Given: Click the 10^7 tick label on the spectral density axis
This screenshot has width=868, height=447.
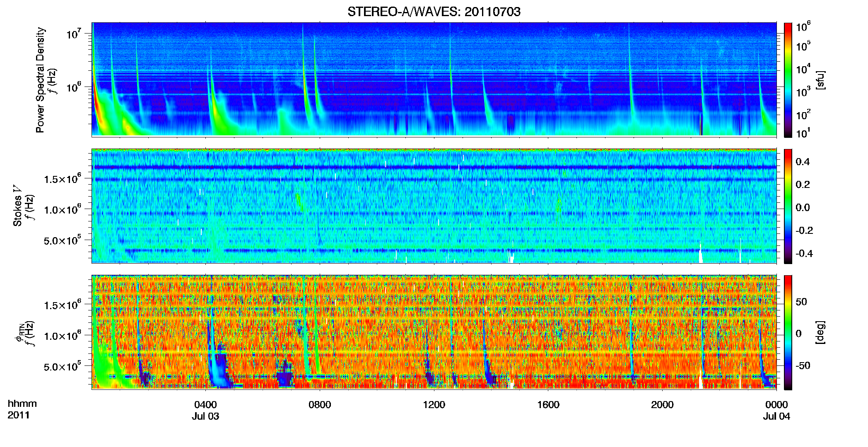Looking at the screenshot, I should [74, 34].
